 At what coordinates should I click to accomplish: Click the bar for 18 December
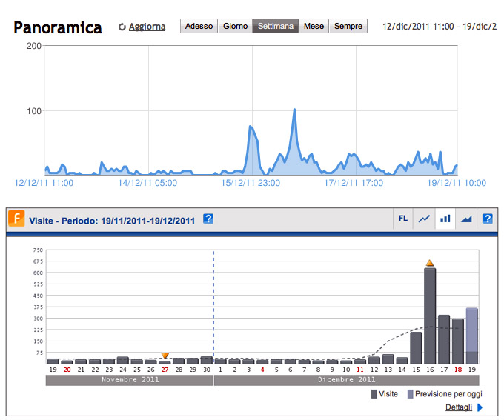click(458, 341)
